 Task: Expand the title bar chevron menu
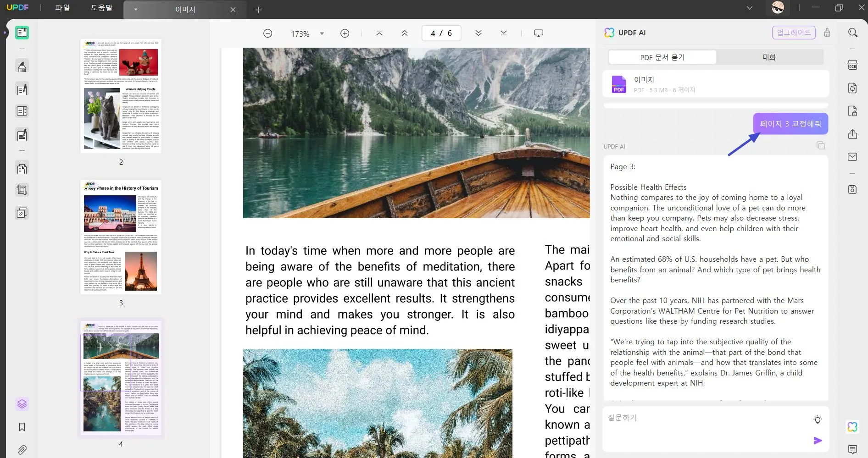[750, 8]
